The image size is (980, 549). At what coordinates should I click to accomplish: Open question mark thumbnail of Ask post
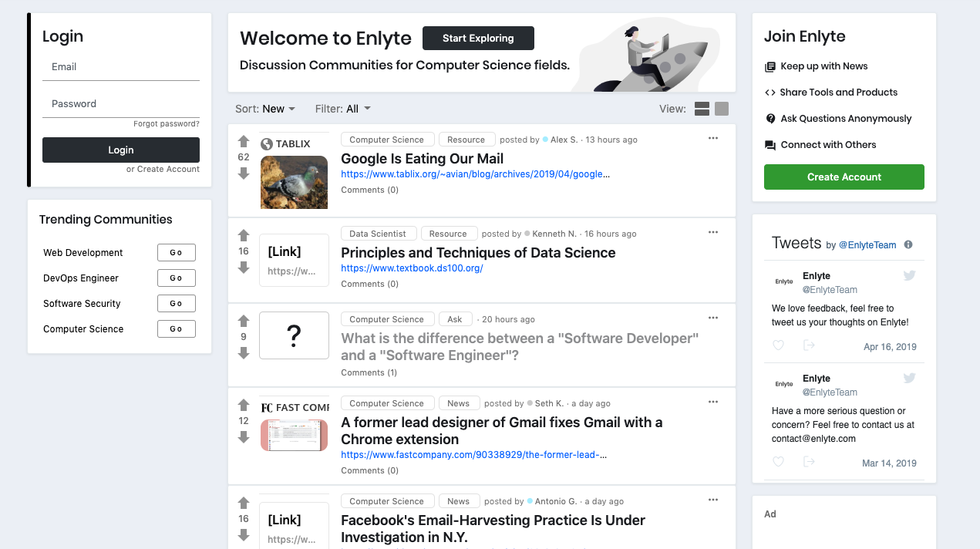click(294, 335)
